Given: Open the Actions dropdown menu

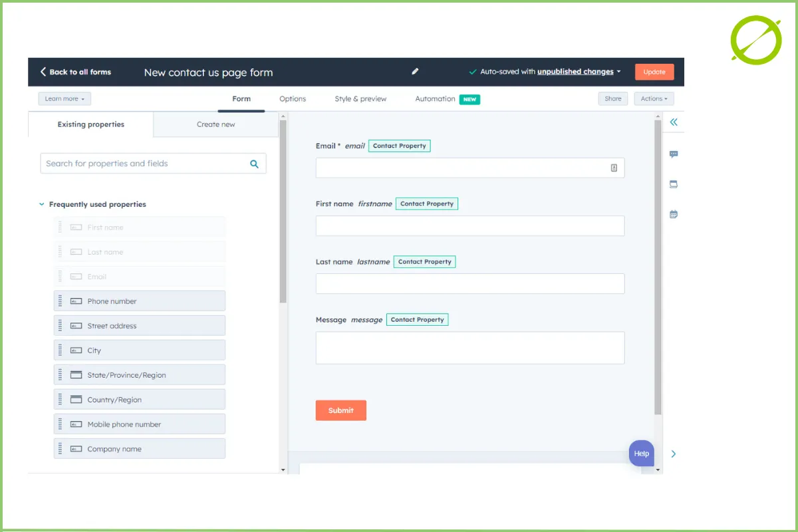Looking at the screenshot, I should click(x=654, y=99).
